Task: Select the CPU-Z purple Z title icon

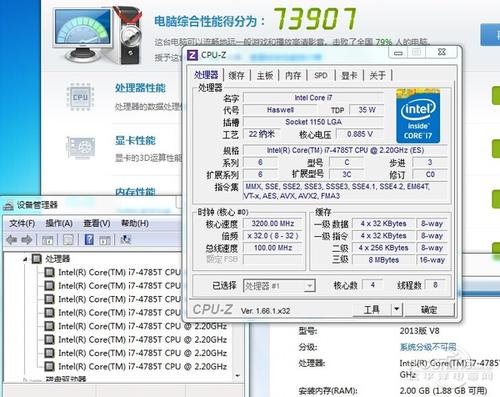Action: pyautogui.click(x=192, y=55)
